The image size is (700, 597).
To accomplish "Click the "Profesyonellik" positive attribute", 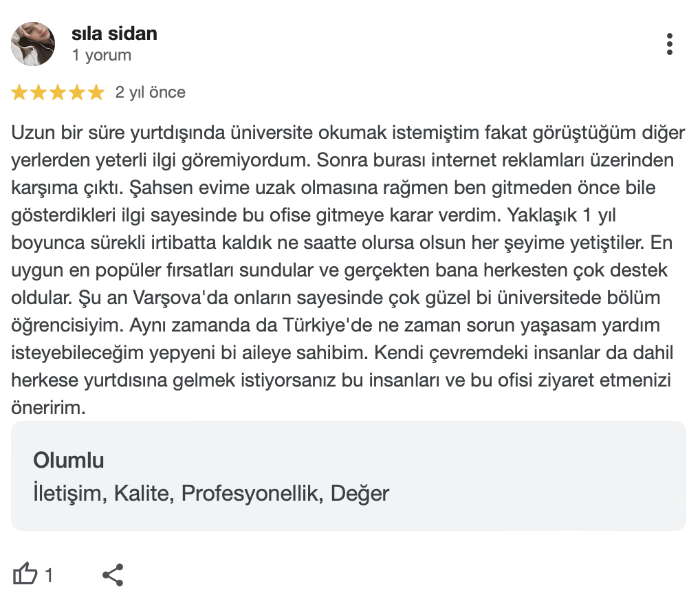I will tap(251, 493).
